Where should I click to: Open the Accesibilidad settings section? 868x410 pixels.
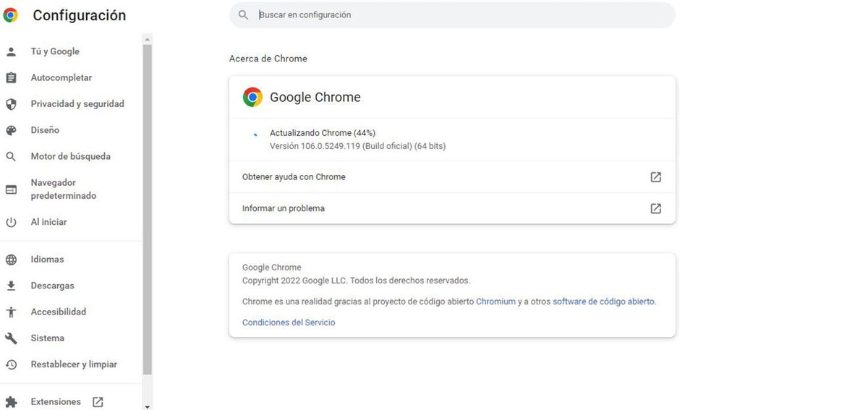click(x=58, y=312)
